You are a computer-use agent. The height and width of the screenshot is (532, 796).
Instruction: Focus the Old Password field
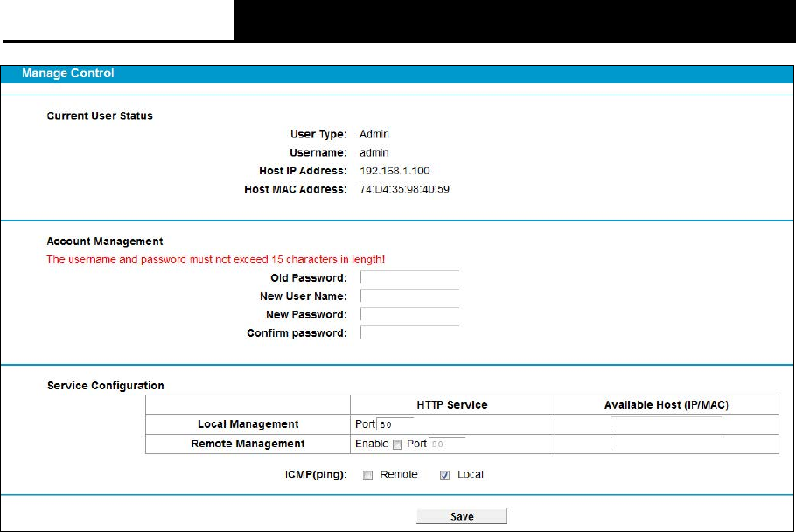coord(409,277)
